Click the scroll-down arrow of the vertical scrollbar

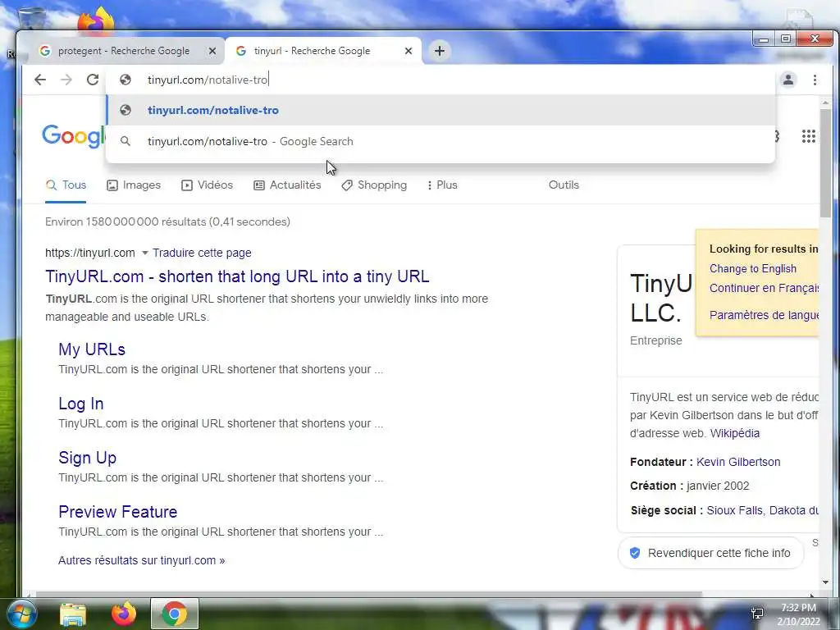(825, 582)
